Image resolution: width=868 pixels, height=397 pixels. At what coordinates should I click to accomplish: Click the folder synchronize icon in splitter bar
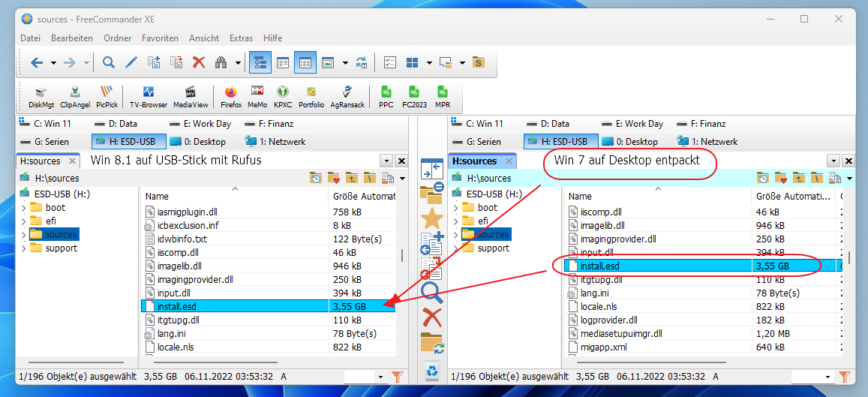(x=432, y=343)
